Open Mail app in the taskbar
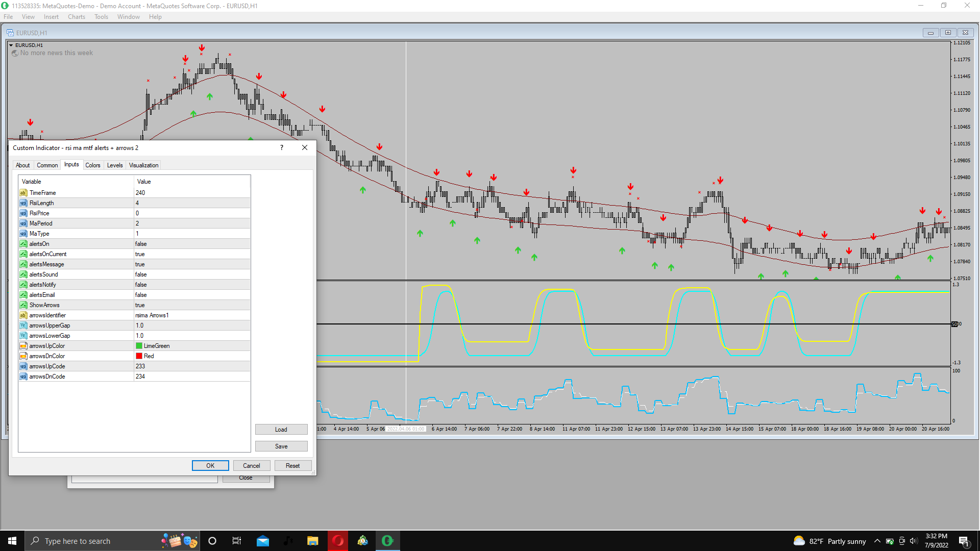Screen dimensions: 980x551 click(263, 541)
